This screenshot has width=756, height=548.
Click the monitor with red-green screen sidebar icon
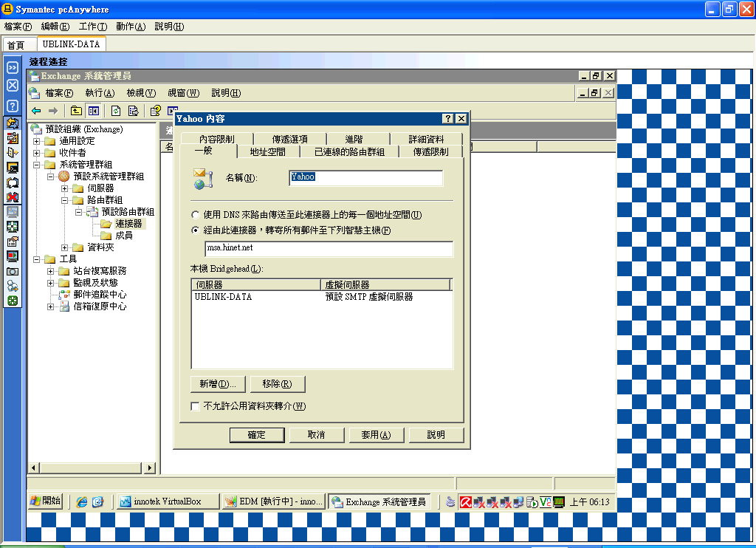(x=13, y=256)
